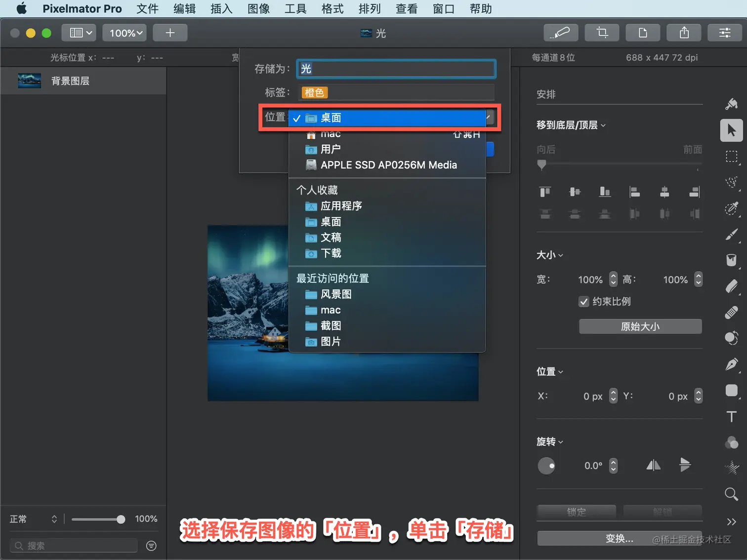Select the Zoom magnifier tool
The image size is (747, 560).
click(732, 494)
